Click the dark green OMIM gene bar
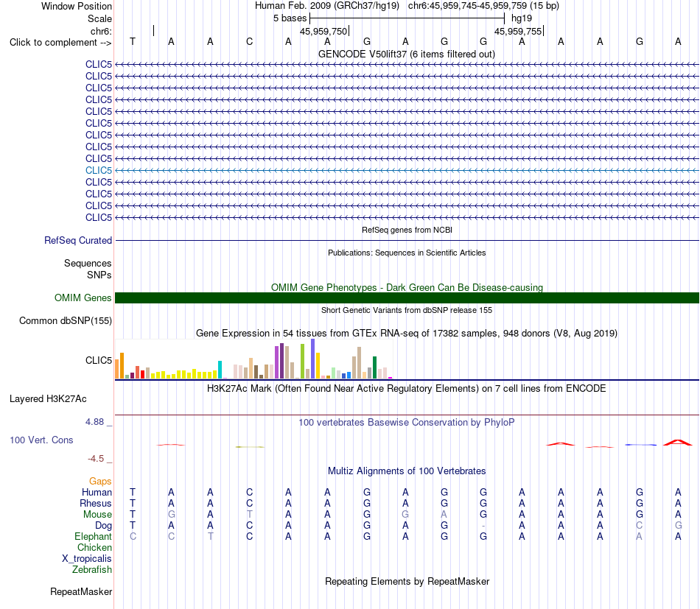Viewport: 700px width, 609px height. 407,298
